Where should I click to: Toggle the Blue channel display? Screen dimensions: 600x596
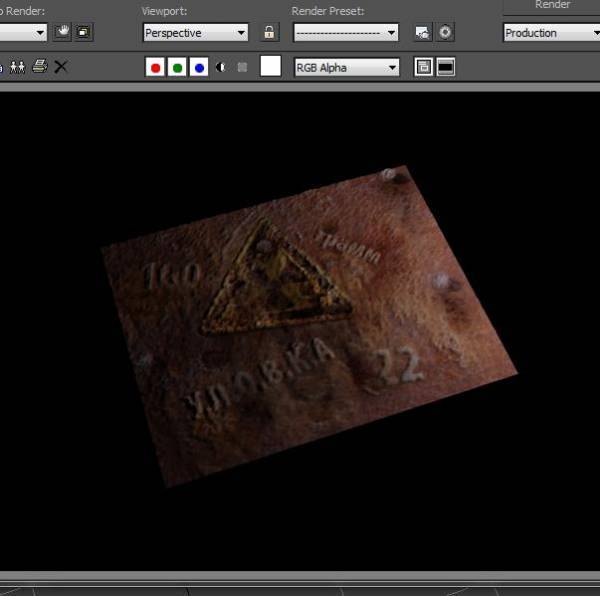[199, 68]
